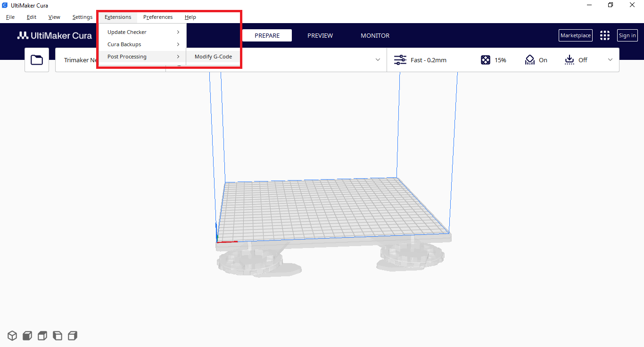Switch to right side view cube icon
This screenshot has width=644, height=347.
(x=73, y=336)
